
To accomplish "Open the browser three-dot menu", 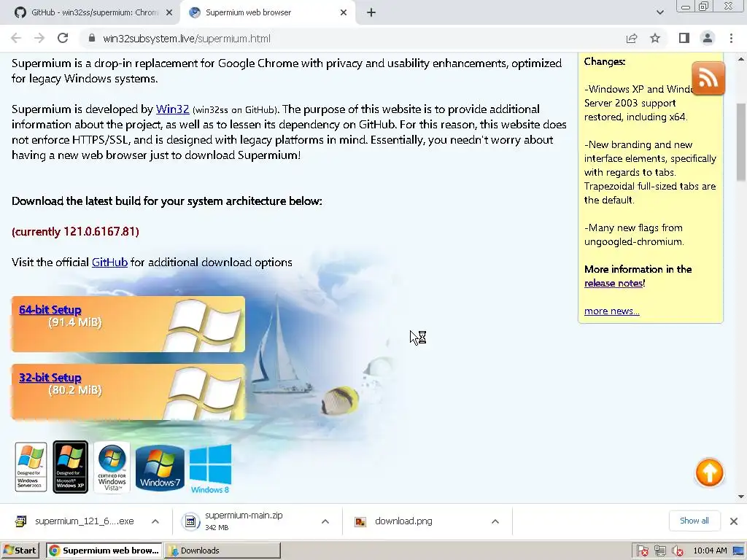I will click(x=731, y=38).
